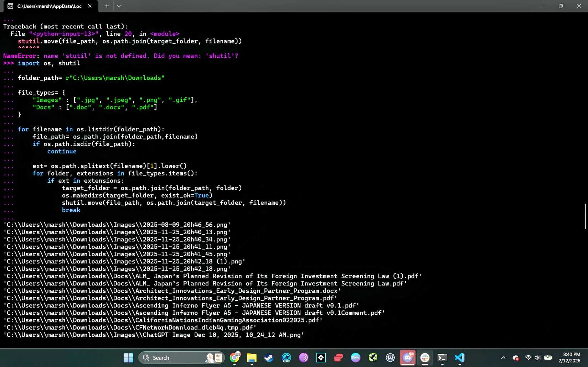This screenshot has width=588, height=367.
Task: Minimize the terminal window
Action: (542, 6)
